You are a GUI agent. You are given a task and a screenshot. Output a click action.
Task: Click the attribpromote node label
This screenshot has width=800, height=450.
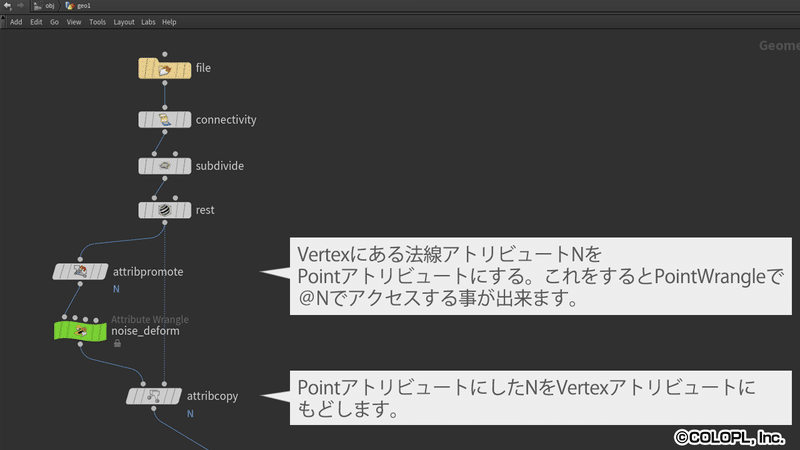pos(148,271)
